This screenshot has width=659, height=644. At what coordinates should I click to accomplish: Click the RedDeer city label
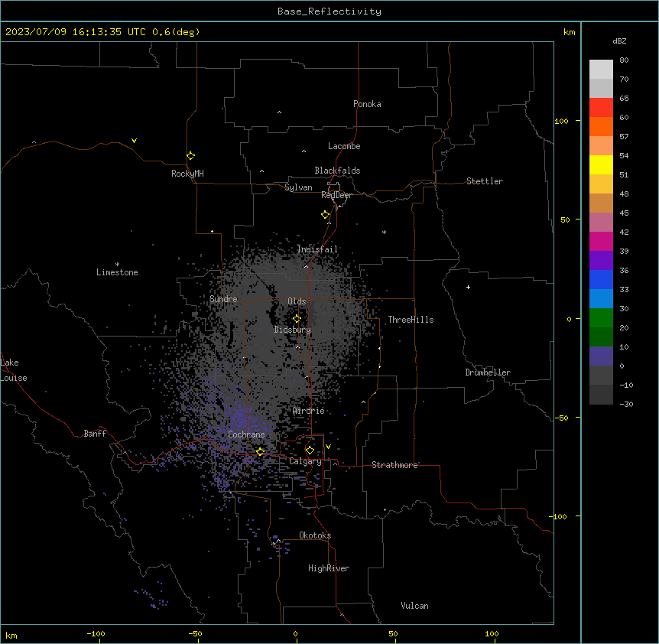pyautogui.click(x=336, y=195)
